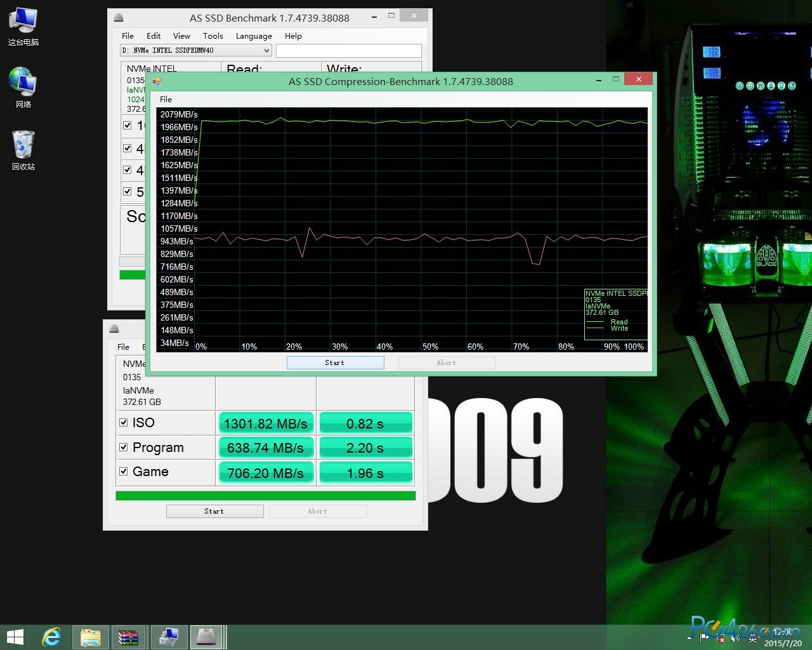Toggle the first test checkbox in AS SSD Benchmark
The width and height of the screenshot is (812, 650).
pyautogui.click(x=127, y=126)
